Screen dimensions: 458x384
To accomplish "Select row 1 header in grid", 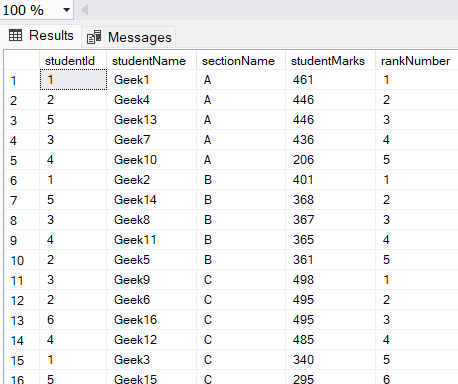I will [x=22, y=80].
